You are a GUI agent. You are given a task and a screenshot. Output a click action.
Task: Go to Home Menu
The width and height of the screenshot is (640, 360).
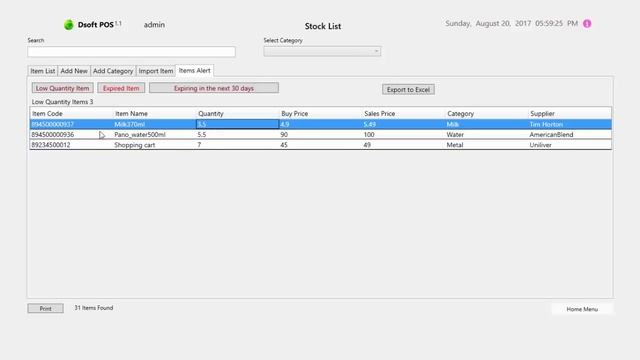tap(582, 309)
